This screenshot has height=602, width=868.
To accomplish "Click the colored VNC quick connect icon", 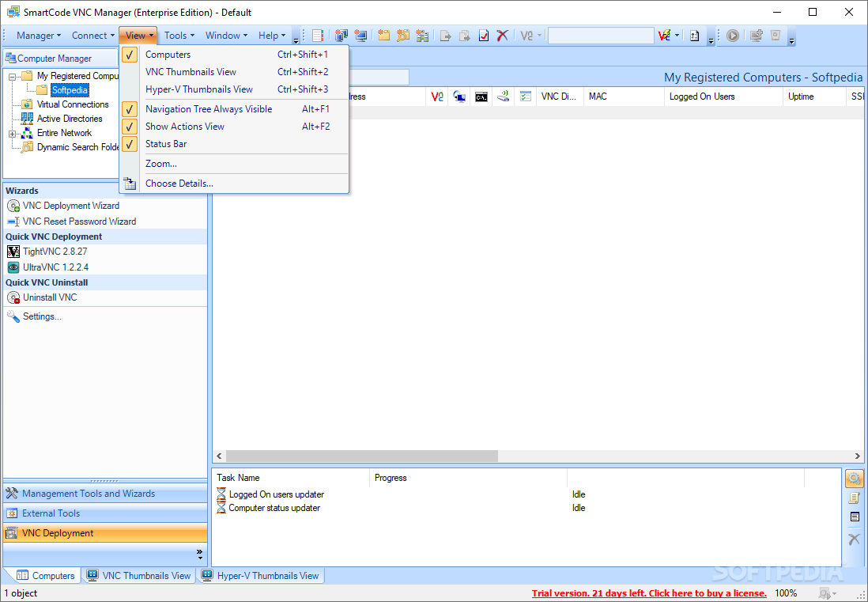I will pos(664,36).
